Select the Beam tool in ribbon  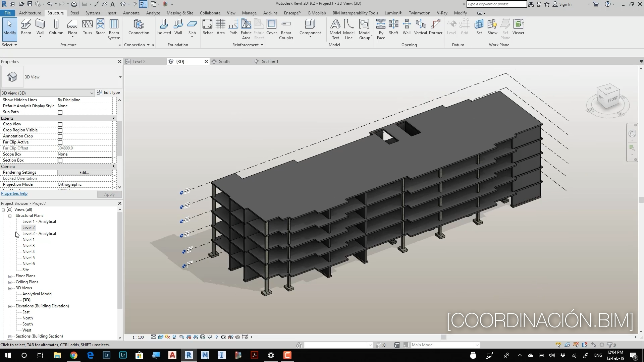tap(26, 27)
